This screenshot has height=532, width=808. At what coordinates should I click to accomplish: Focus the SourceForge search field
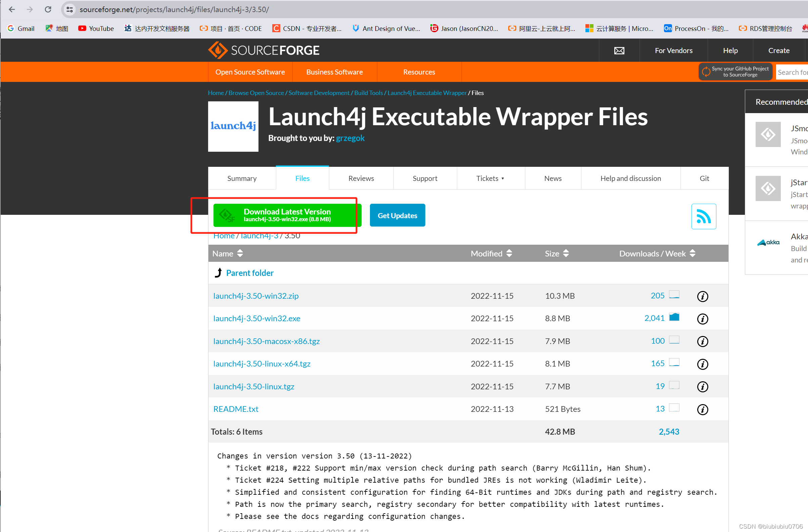click(792, 72)
